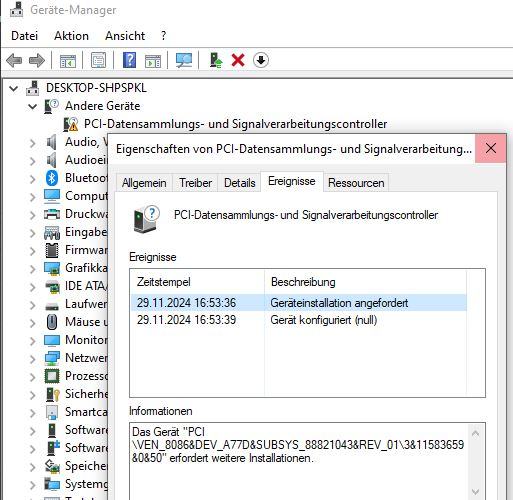Image resolution: width=513 pixels, height=500 pixels.
Task: Scan for hardware changes monitor icon
Action: tap(184, 60)
